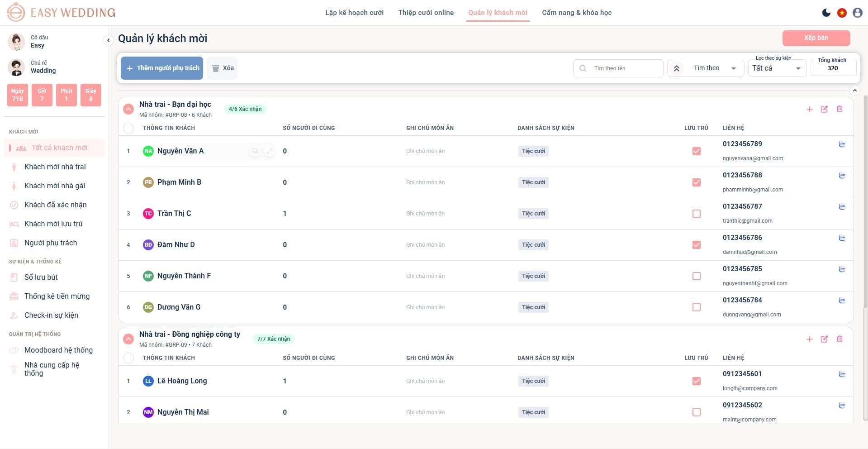Screen dimensions: 868x449
Task: Open Lập kế hoạch cưới tab
Action: click(x=354, y=13)
